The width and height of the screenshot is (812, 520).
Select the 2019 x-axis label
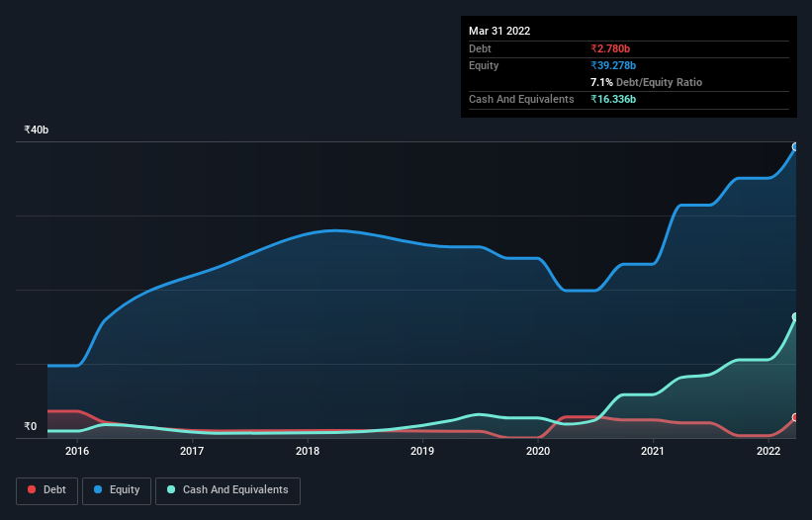(422, 451)
